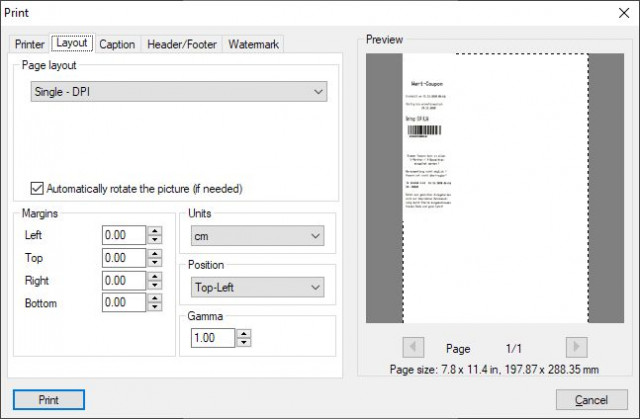640x419 pixels.
Task: Increase Left margin with up arrow
Action: click(155, 231)
